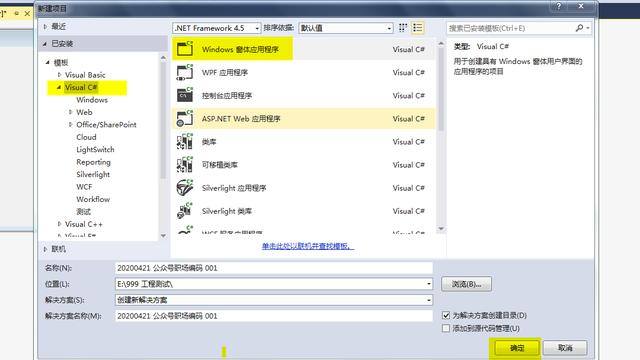Collapse the 已安装 section
The image size is (640, 360).
tap(44, 44)
